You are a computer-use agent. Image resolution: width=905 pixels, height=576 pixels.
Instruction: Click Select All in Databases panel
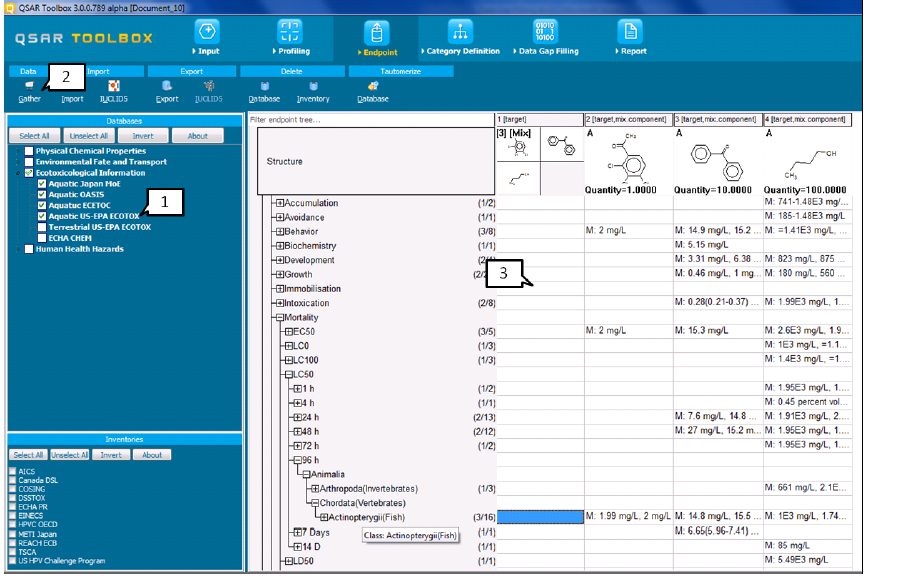click(34, 136)
